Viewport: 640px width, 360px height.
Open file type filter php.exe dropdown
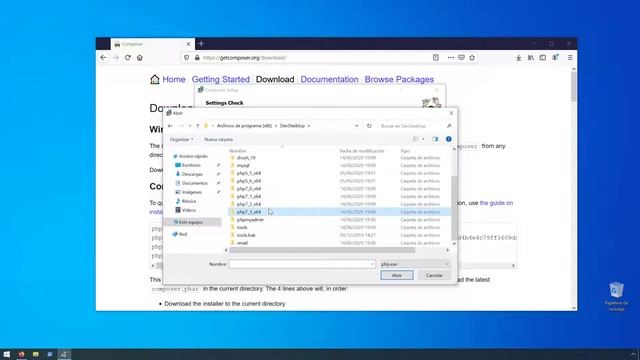point(415,264)
